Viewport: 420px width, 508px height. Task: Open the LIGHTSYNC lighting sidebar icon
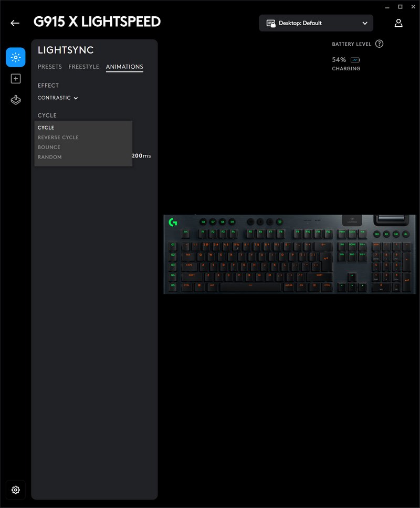point(15,57)
